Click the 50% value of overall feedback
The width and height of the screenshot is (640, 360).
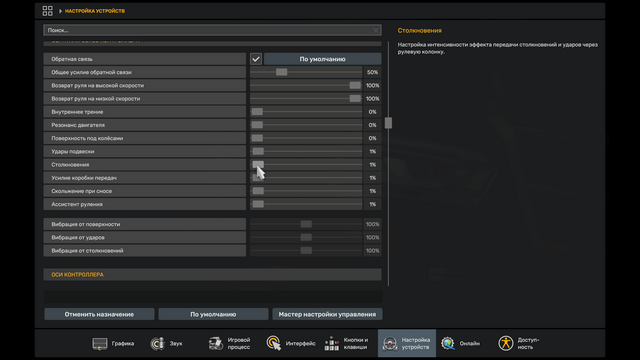click(x=372, y=72)
